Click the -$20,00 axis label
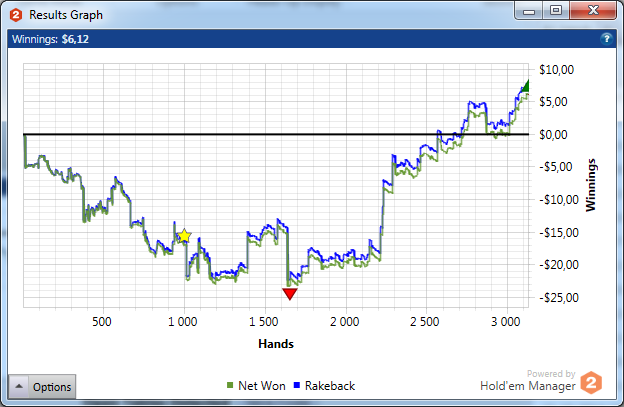This screenshot has height=407, width=624. pyautogui.click(x=559, y=265)
